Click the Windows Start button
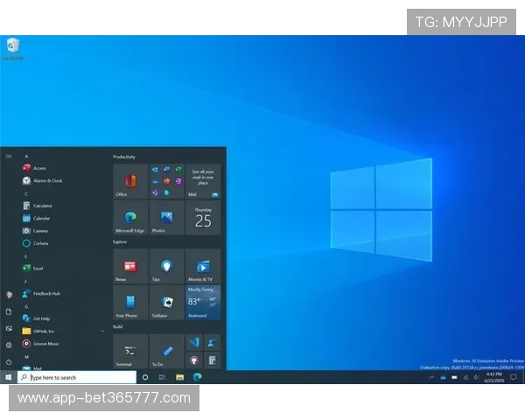525x420 pixels. click(x=8, y=377)
